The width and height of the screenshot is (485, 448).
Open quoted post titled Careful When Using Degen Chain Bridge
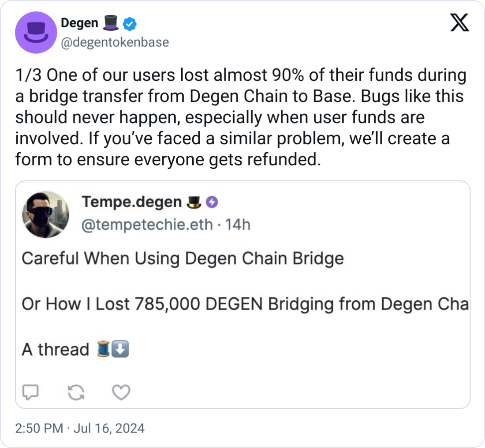pyautogui.click(x=243, y=295)
